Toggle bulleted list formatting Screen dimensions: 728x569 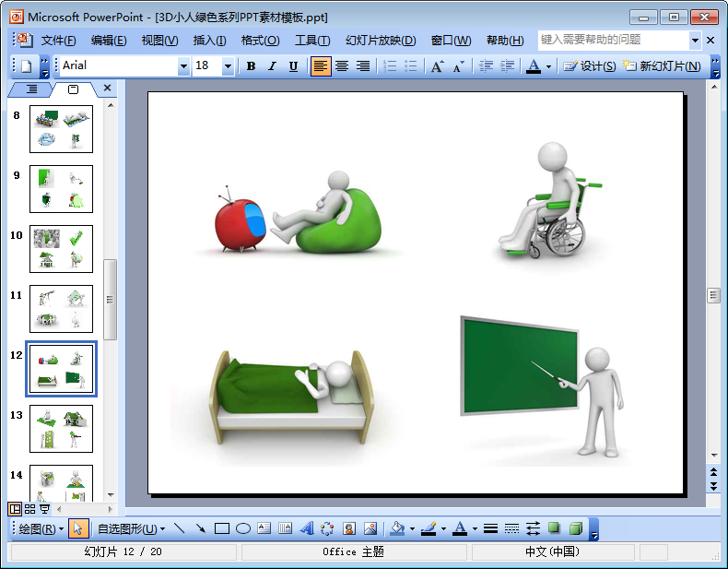point(411,66)
